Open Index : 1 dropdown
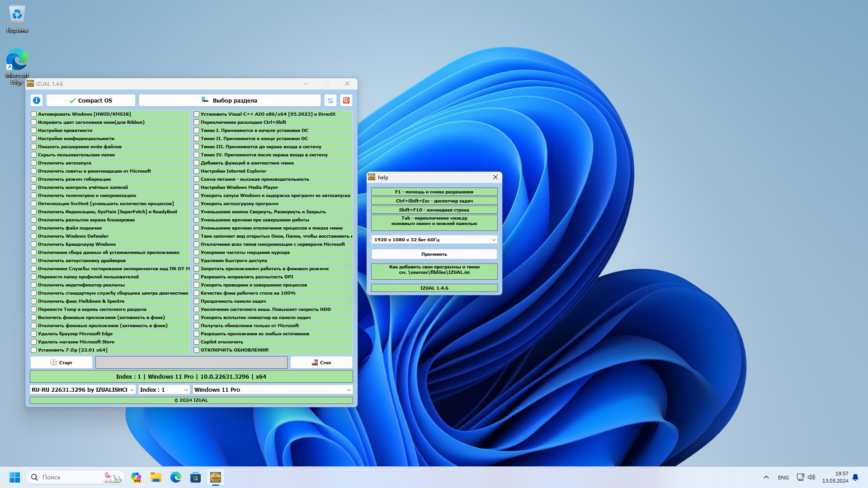Image resolution: width=868 pixels, height=488 pixels. click(x=164, y=389)
